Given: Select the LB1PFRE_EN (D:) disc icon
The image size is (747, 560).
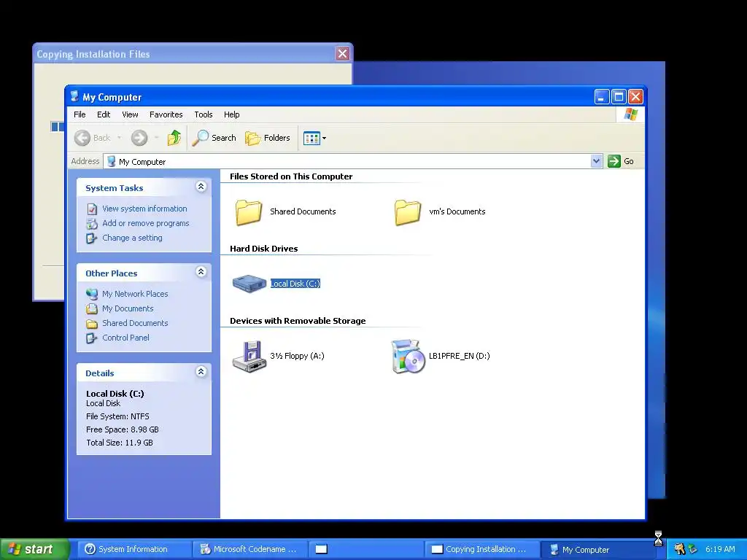Looking at the screenshot, I should tap(408, 356).
